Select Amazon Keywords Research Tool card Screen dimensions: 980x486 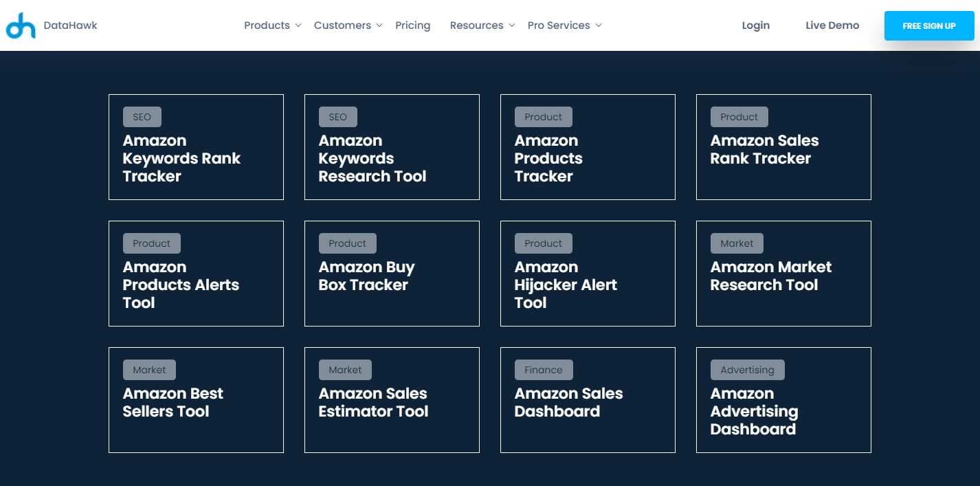coord(392,147)
